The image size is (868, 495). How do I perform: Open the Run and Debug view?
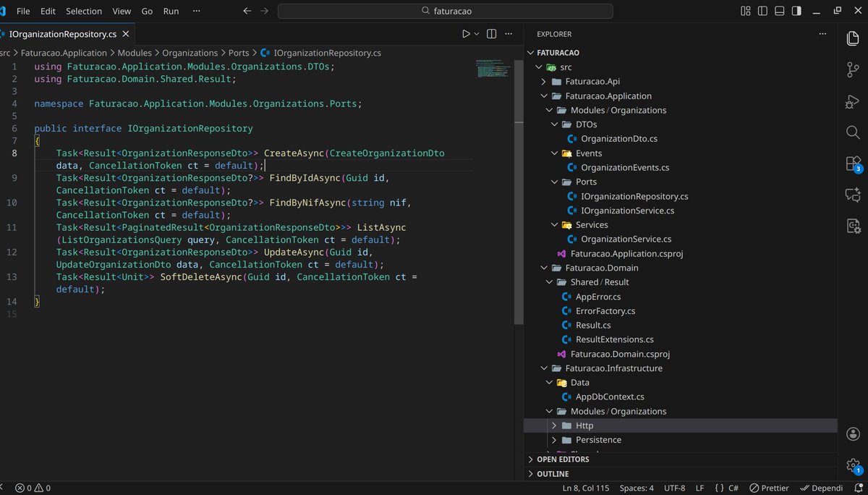coord(853,101)
